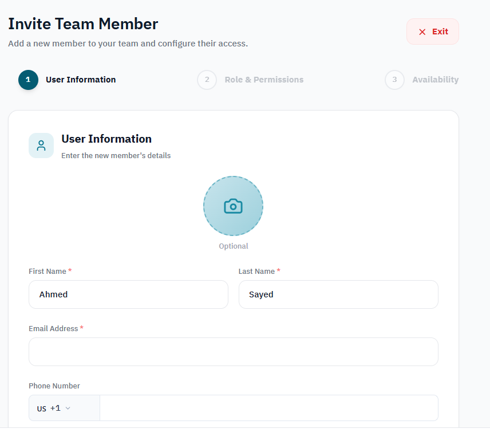Viewport: 490px width, 448px height.
Task: Go to step 2 Role & Permissions
Action: (x=250, y=80)
